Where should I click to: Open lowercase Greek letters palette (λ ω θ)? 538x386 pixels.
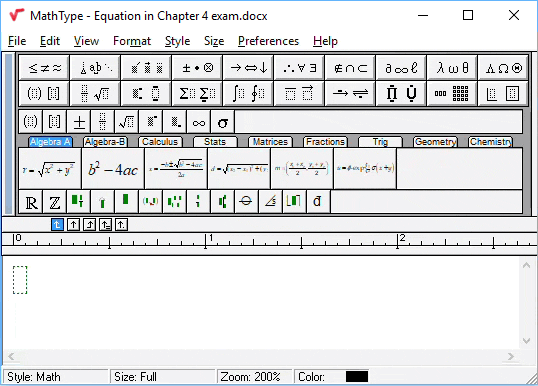pos(452,68)
